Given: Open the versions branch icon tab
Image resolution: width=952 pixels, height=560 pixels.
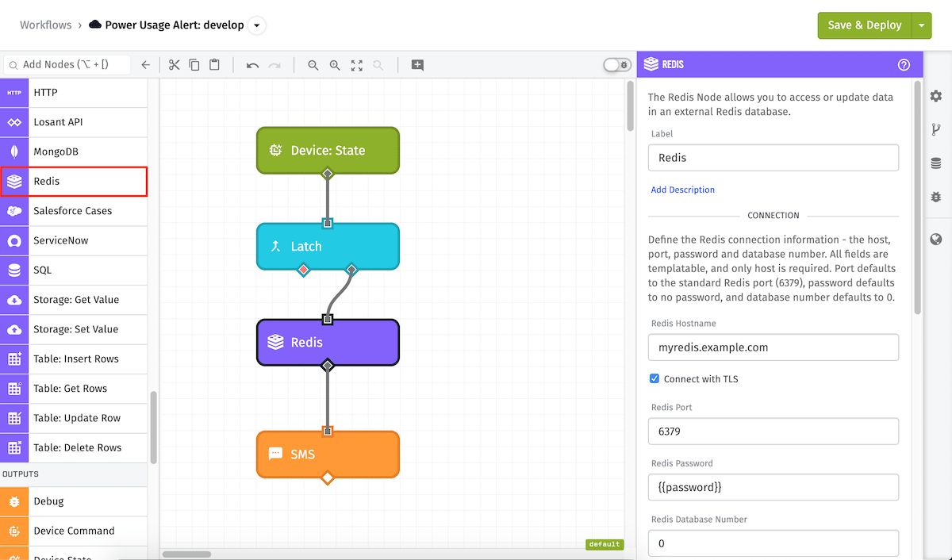Looking at the screenshot, I should click(936, 129).
